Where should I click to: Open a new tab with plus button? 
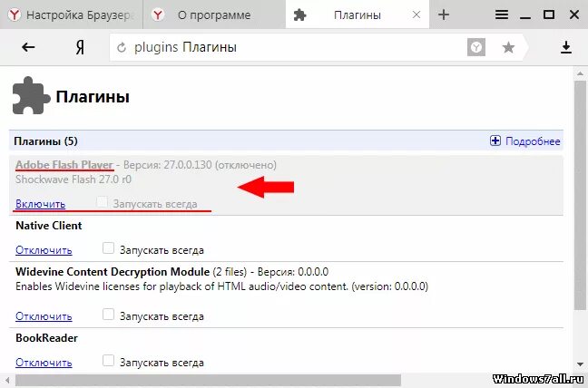[444, 15]
